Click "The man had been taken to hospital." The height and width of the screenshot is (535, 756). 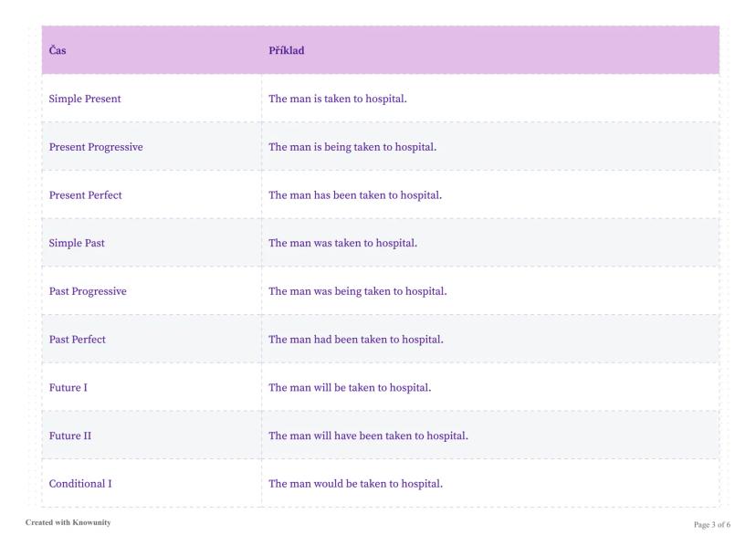(x=355, y=340)
